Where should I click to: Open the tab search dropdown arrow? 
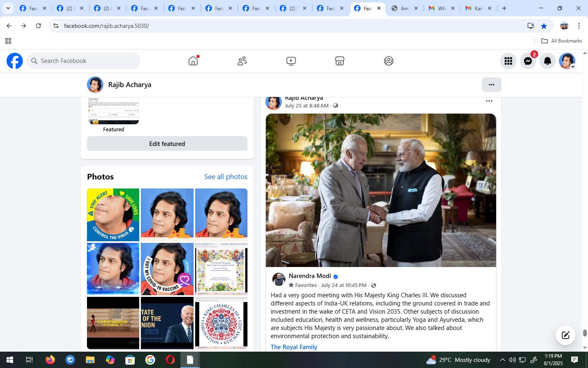(8, 8)
